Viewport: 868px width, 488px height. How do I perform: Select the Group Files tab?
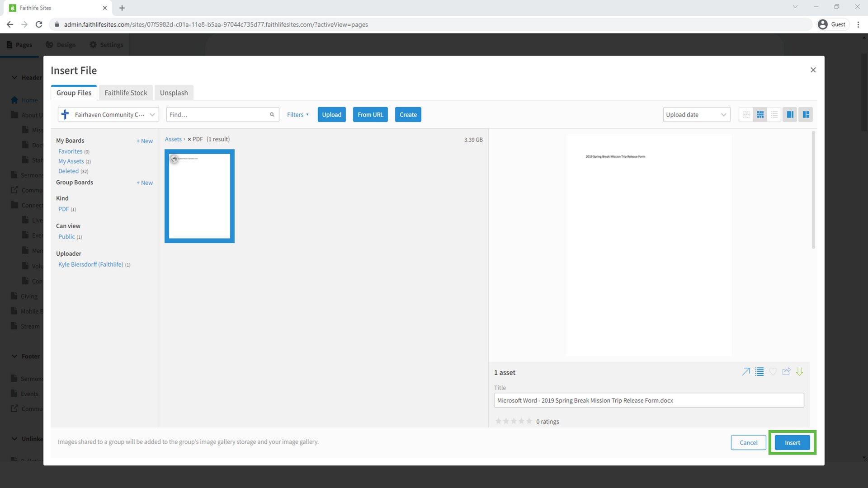[74, 93]
